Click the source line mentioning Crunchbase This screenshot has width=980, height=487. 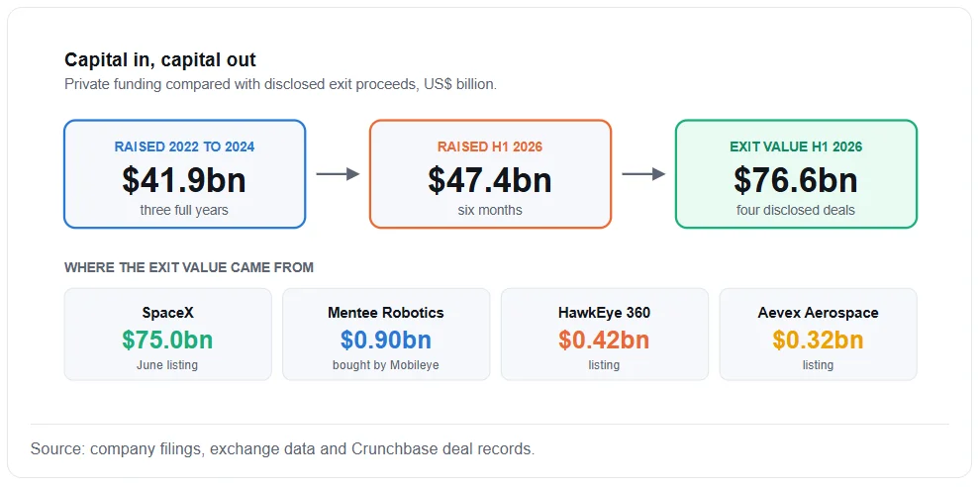point(282,448)
